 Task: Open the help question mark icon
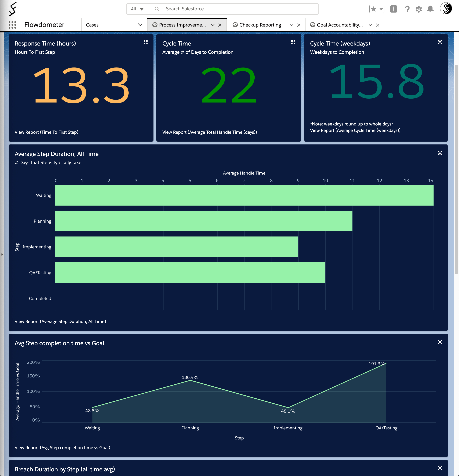[x=407, y=9]
